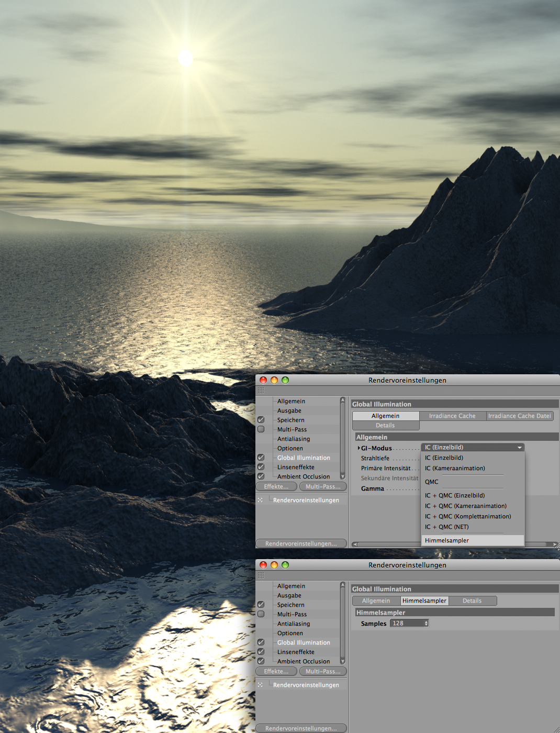Viewport: 560px width, 733px height.
Task: Switch to the Irradiance Cache Datei tab
Action: point(519,416)
